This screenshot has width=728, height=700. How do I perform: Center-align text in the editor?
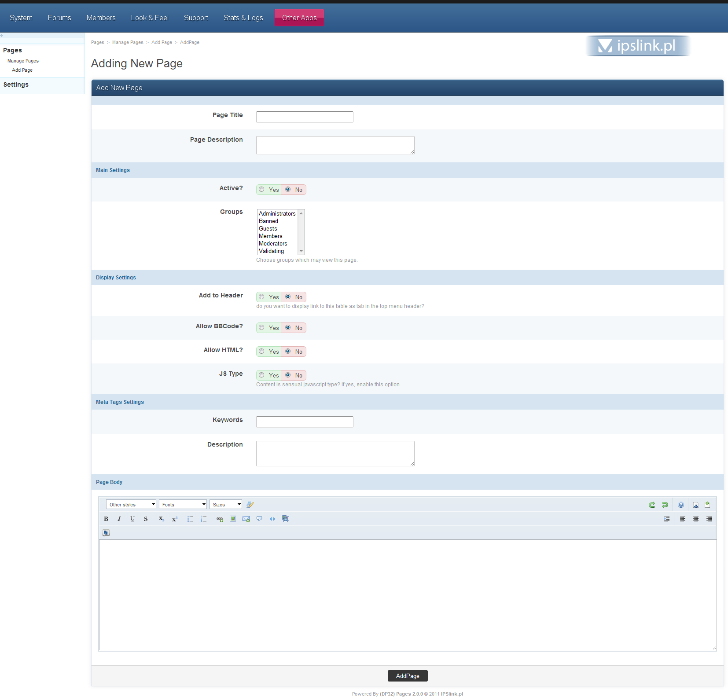(696, 519)
